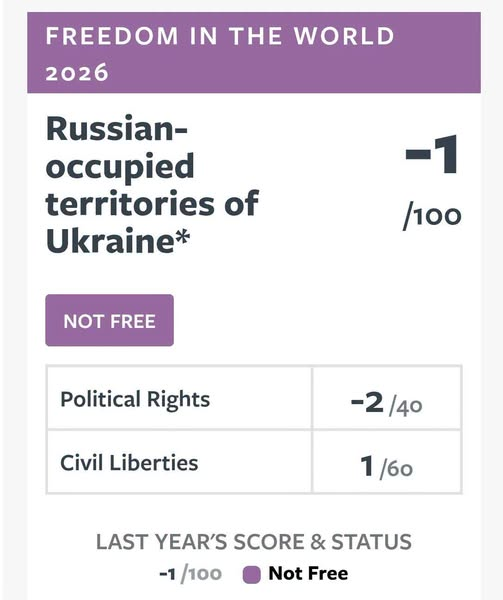503x600 pixels.
Task: Click the /60 denominator in Civil Liberties
Action: pos(396,470)
